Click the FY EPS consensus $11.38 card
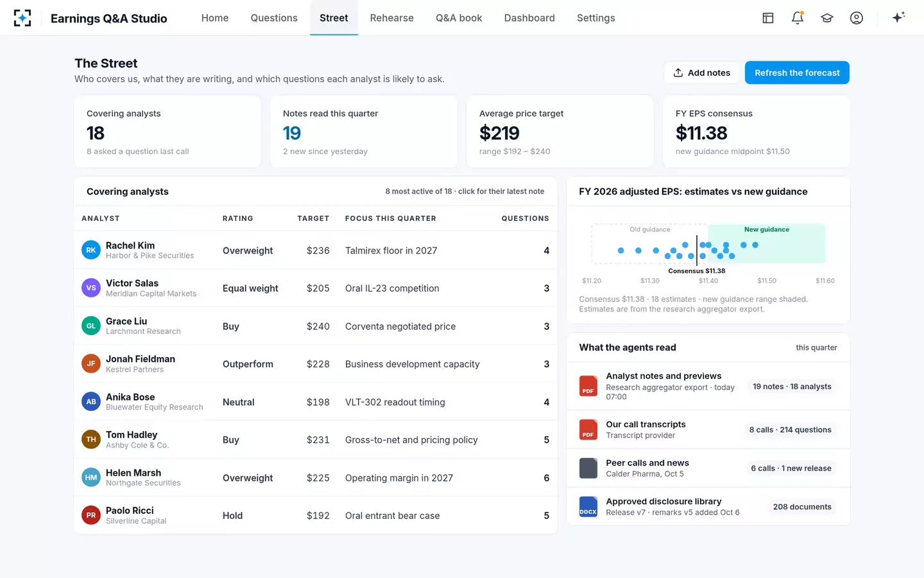 757,132
